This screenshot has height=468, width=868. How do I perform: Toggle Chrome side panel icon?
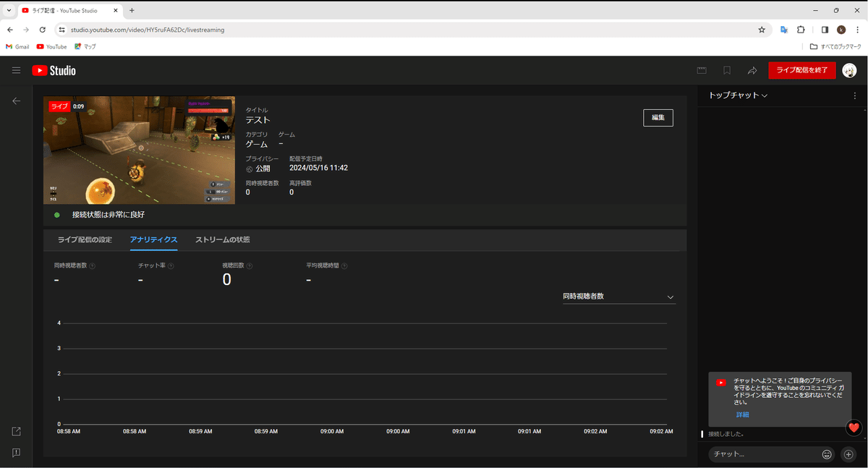pyautogui.click(x=825, y=30)
